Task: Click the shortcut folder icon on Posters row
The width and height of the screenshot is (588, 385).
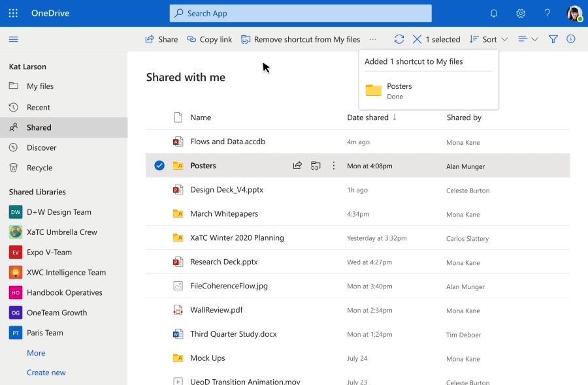Action: (316, 166)
